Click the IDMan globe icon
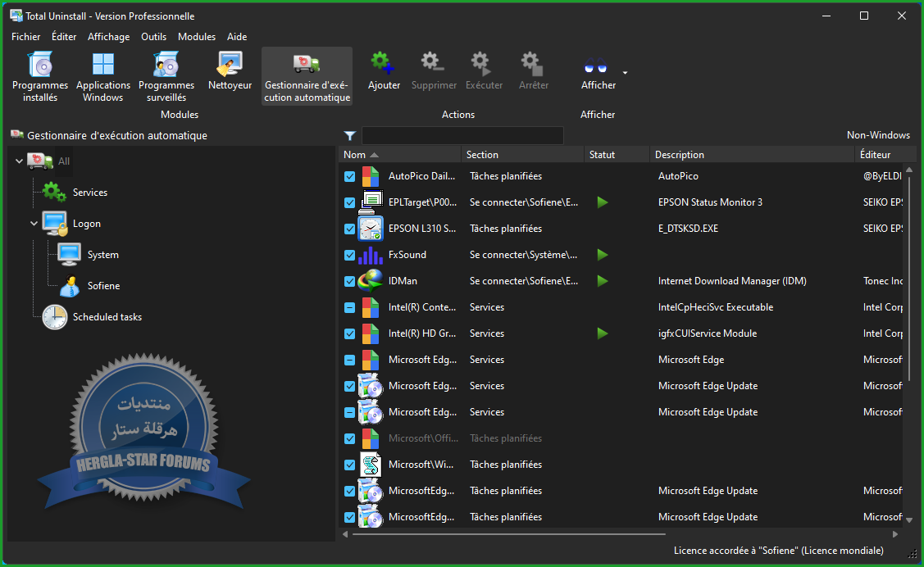 (371, 281)
